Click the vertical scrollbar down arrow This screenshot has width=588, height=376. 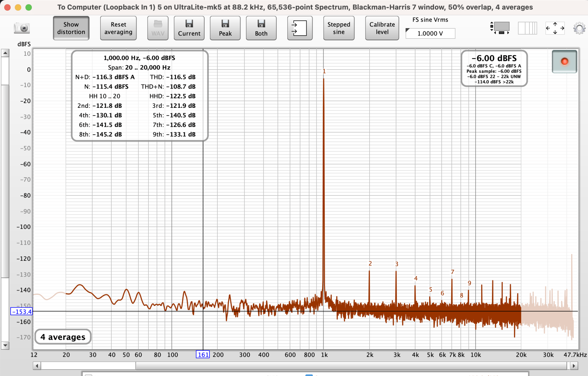pyautogui.click(x=5, y=345)
